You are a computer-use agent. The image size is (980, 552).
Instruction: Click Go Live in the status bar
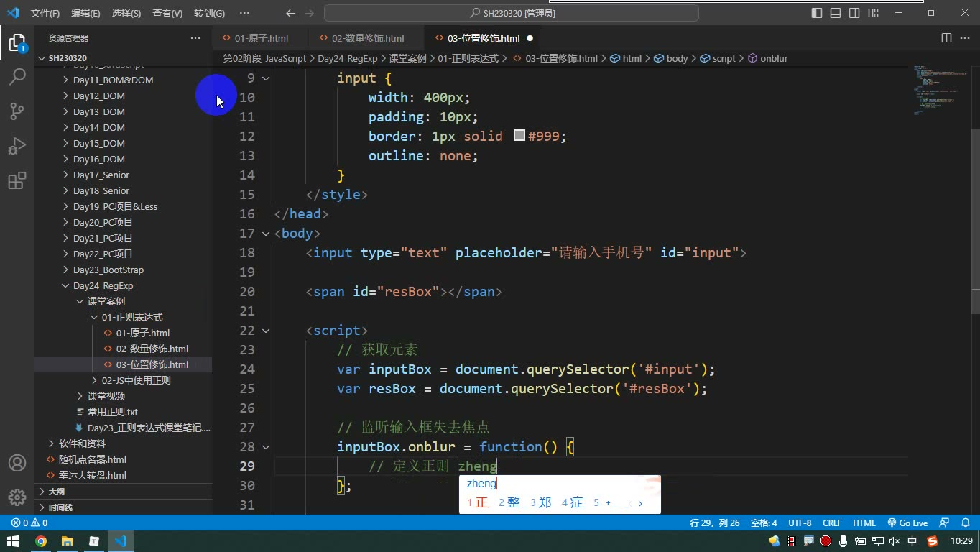click(x=907, y=523)
